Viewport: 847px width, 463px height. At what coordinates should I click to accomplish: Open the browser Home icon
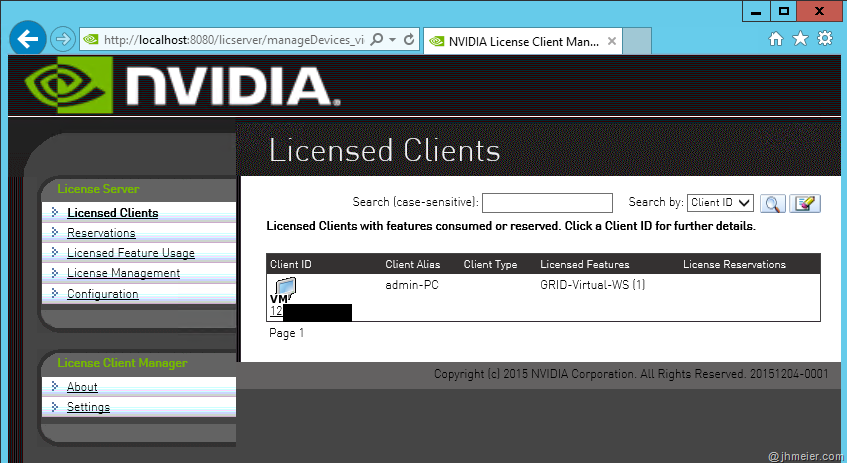[x=776, y=39]
